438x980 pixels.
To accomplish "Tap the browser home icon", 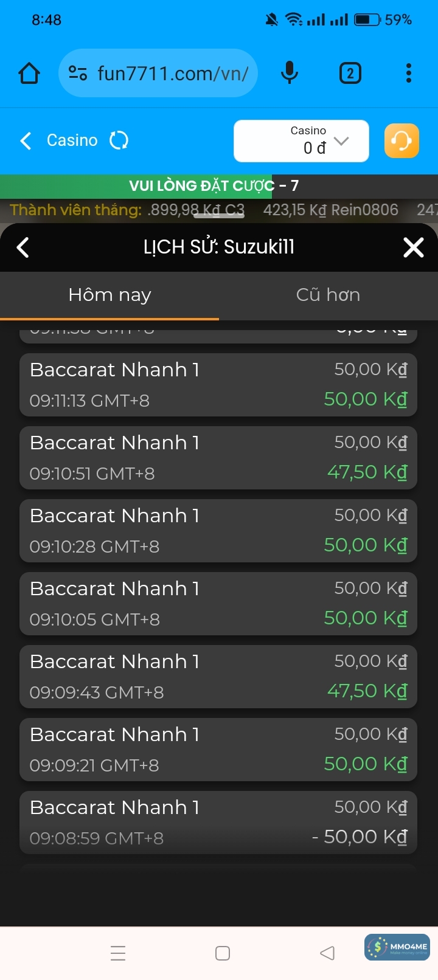I will (x=29, y=74).
